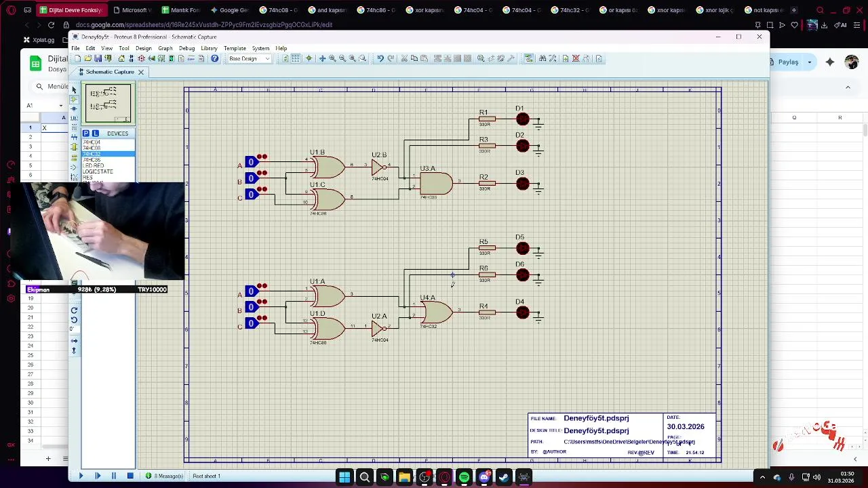
Task: Collapse the Google Sheets header chevron
Action: [x=848, y=87]
